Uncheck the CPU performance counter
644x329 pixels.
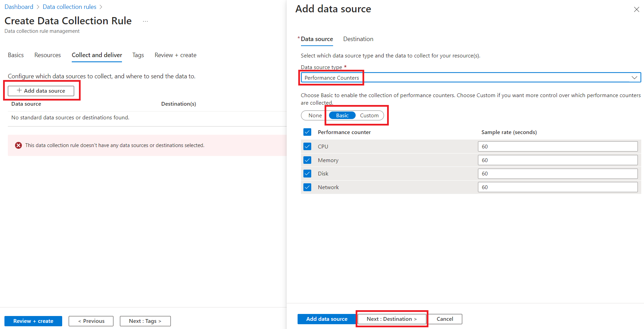pos(307,147)
